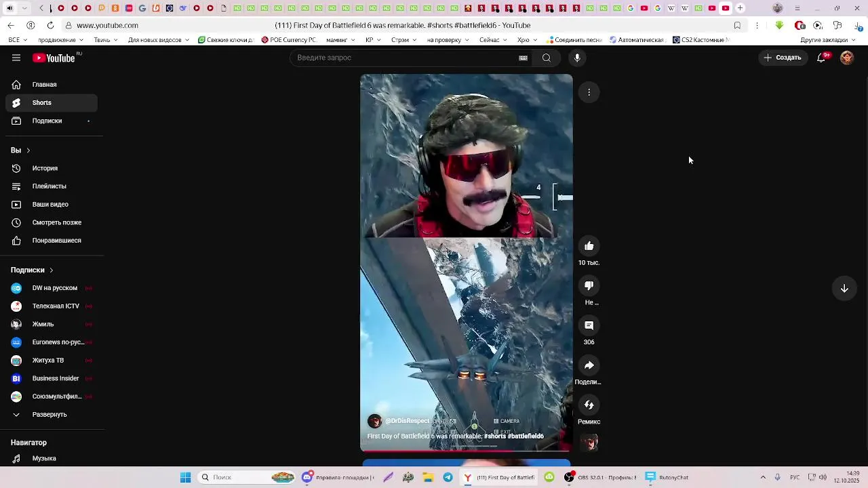This screenshot has width=868, height=488.
Task: Open Telegram from the taskbar
Action: (448, 477)
